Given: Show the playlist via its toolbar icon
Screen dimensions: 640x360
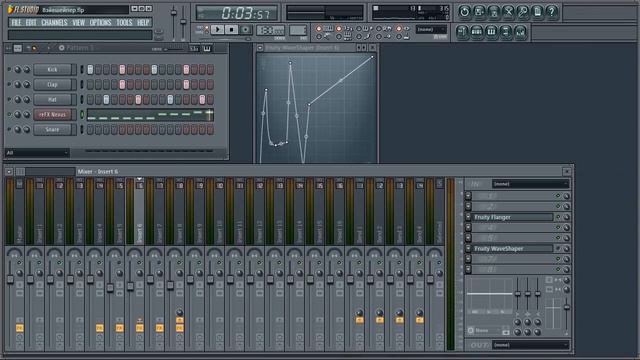Looking at the screenshot, I should point(462,32).
